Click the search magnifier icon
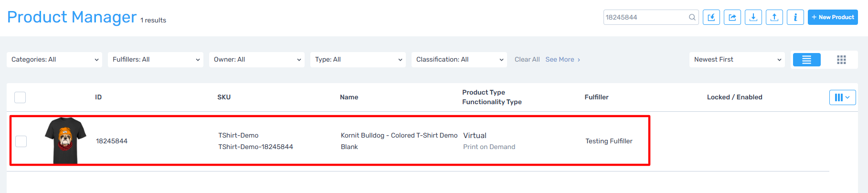The height and width of the screenshot is (193, 868). pos(692,17)
